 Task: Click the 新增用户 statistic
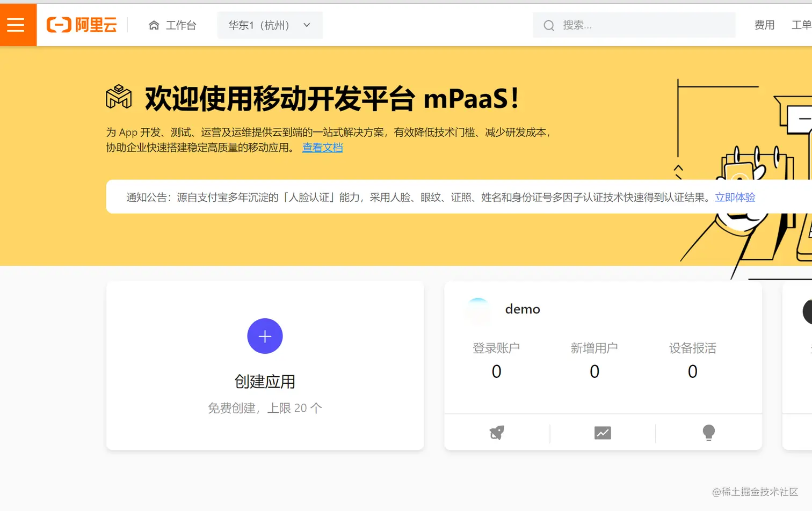595,360
